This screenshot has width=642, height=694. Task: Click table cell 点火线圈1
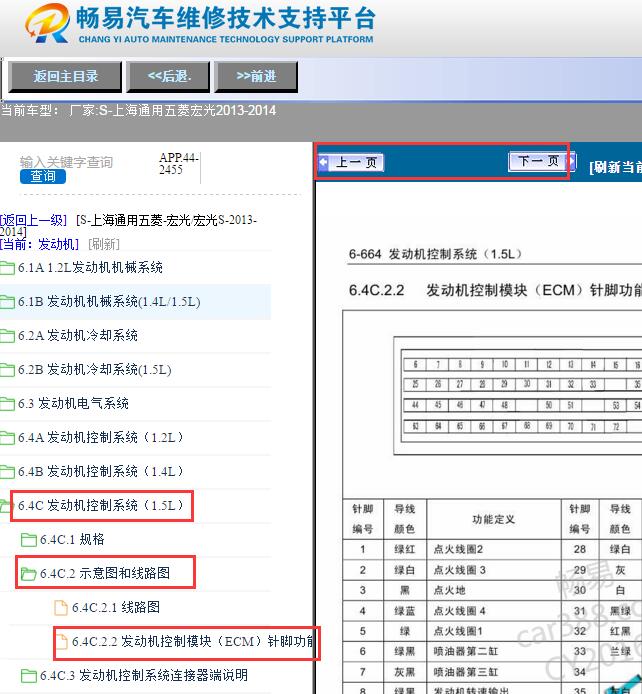pos(494,631)
